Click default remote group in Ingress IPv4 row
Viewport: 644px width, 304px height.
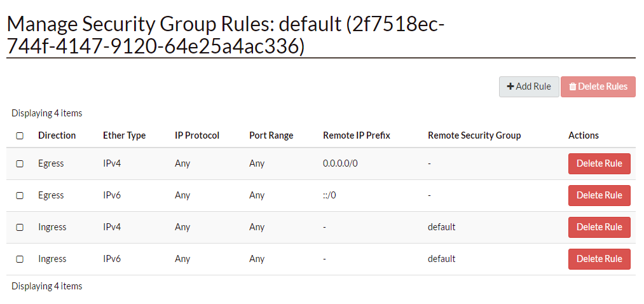point(441,227)
